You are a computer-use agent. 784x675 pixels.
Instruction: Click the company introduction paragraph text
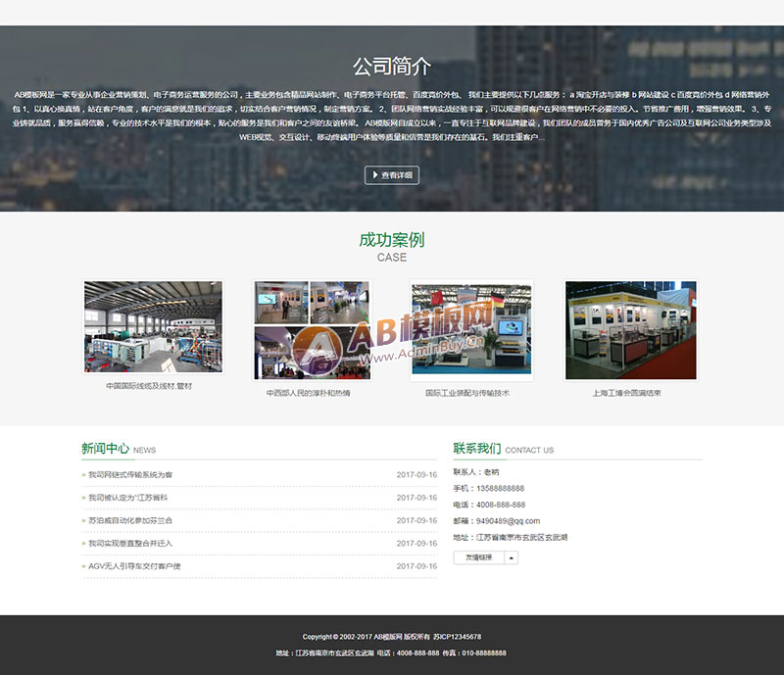[391, 116]
